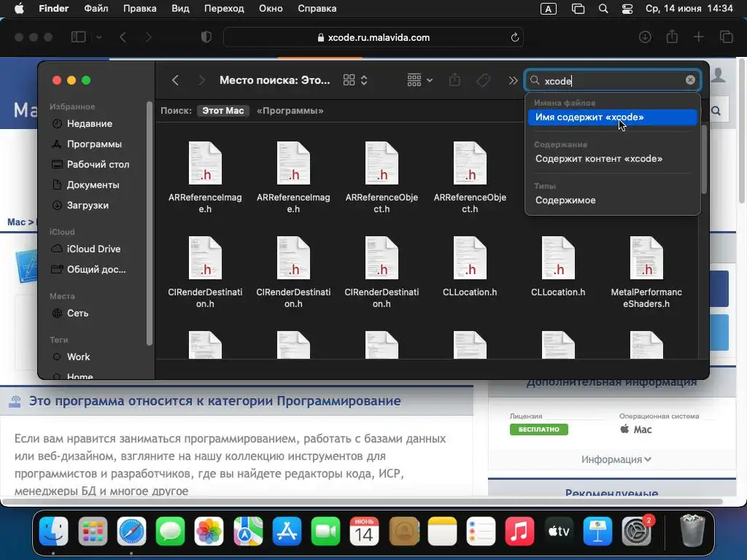Select MetalPerformanceShaders.h file
Viewport: 747px width, 560px height.
(x=646, y=272)
